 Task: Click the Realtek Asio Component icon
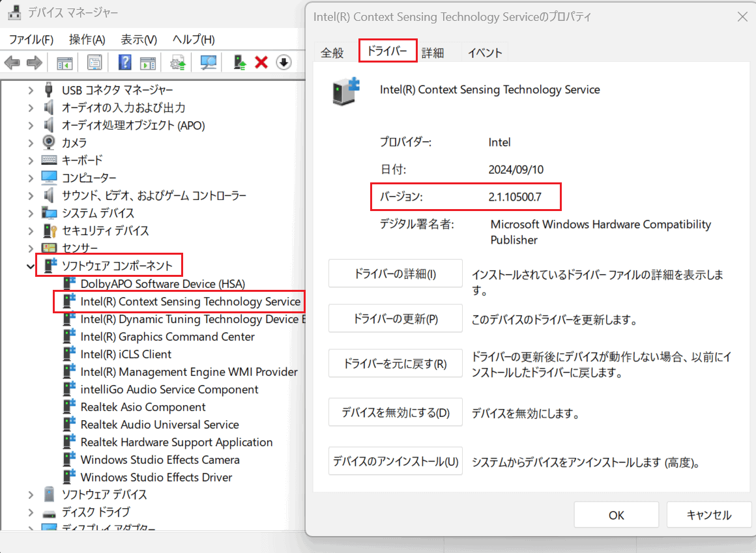70,407
